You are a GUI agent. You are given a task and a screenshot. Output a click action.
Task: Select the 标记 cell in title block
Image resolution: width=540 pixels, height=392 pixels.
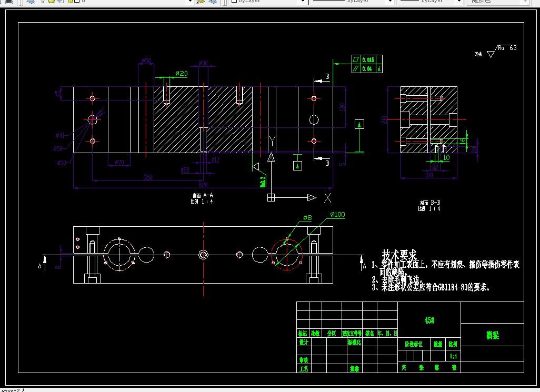303,334
